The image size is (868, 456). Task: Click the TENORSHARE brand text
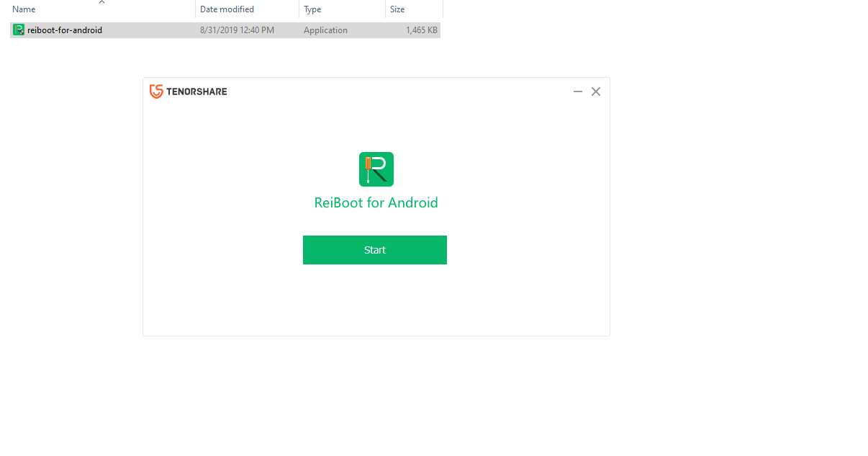(196, 91)
